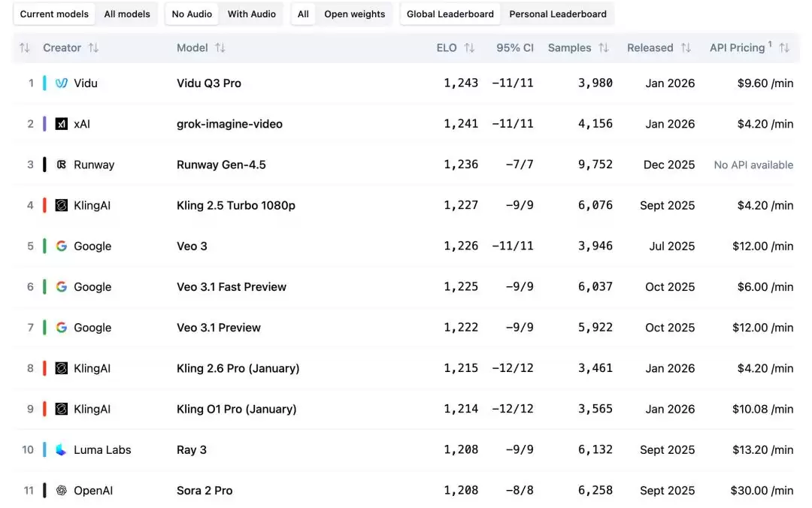Enable the Open weights filter
Viewport: 812px width, 508px height.
(354, 14)
